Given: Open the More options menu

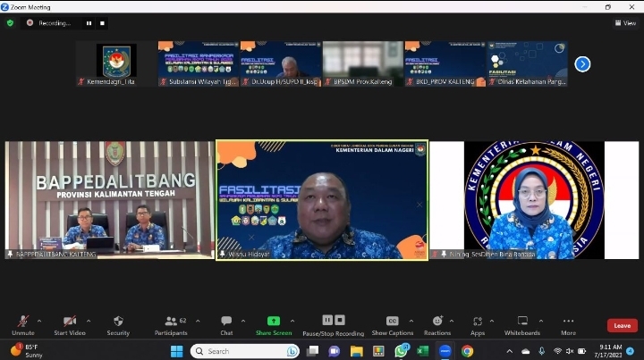Looking at the screenshot, I should [568, 322].
